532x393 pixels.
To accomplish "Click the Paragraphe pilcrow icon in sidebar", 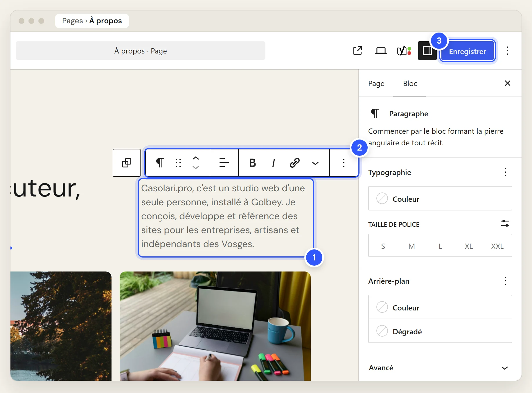I will pos(375,113).
